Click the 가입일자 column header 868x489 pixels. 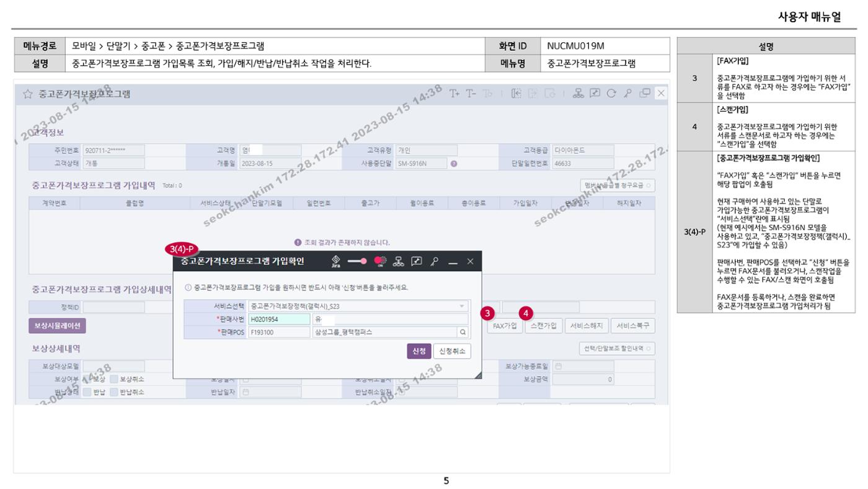525,203
